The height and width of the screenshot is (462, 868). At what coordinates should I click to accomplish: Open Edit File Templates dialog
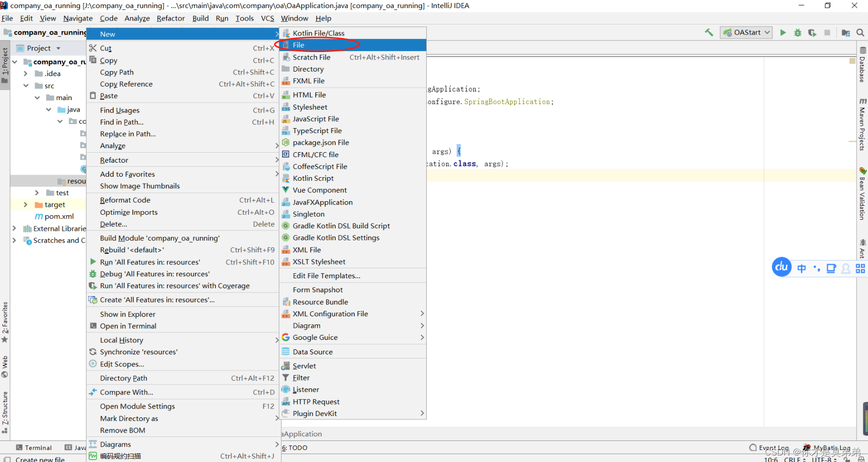353,276
